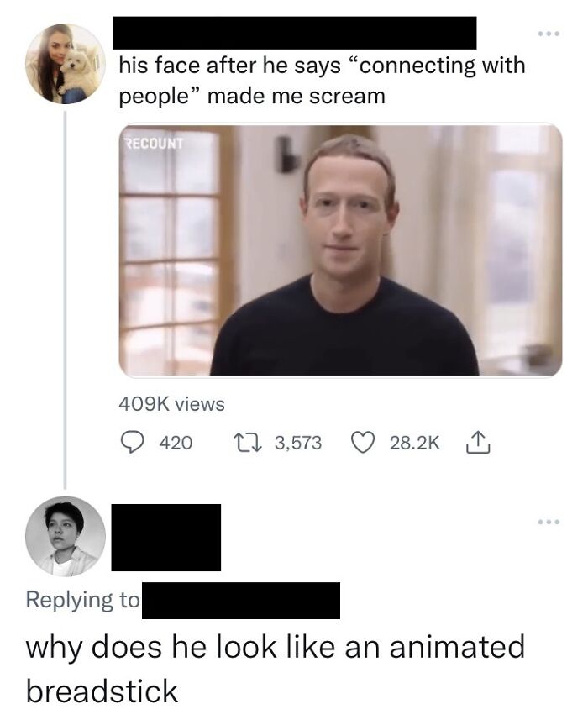Screen dimensions: 588x725
Task: Open the more options menu on the reply tweet
Action: tap(548, 521)
